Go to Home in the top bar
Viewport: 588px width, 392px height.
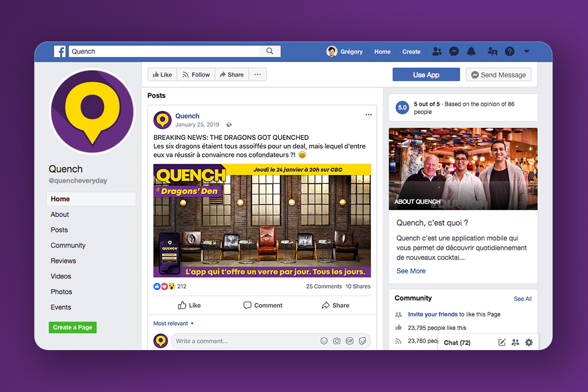pos(382,52)
